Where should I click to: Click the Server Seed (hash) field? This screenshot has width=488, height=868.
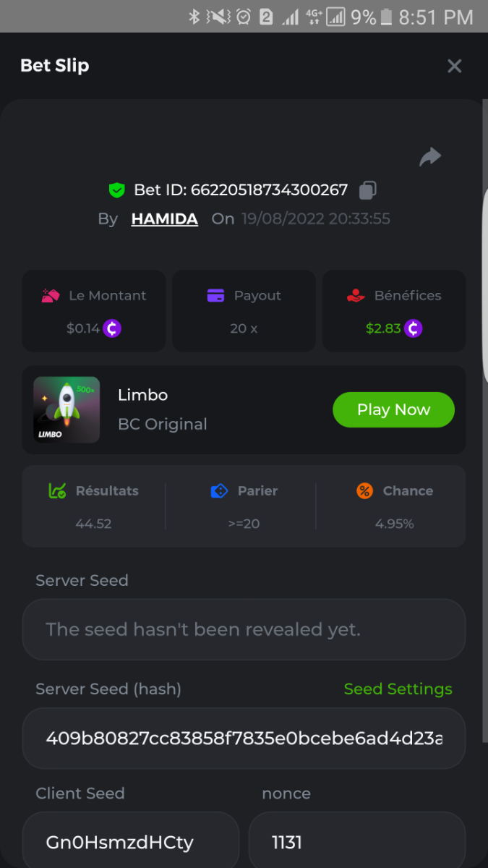click(x=244, y=738)
